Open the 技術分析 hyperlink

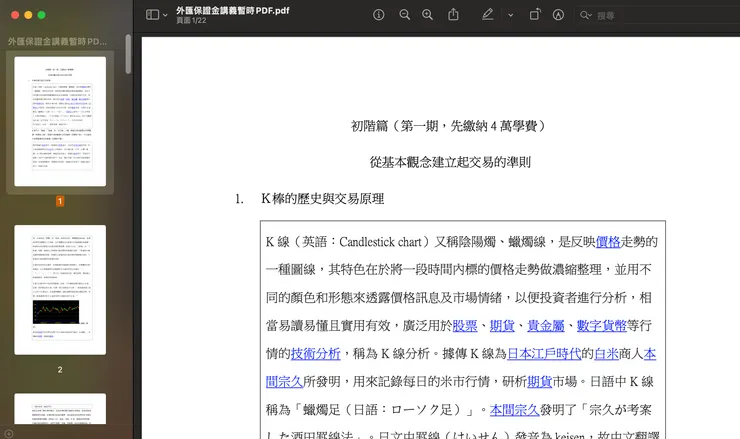tap(315, 354)
